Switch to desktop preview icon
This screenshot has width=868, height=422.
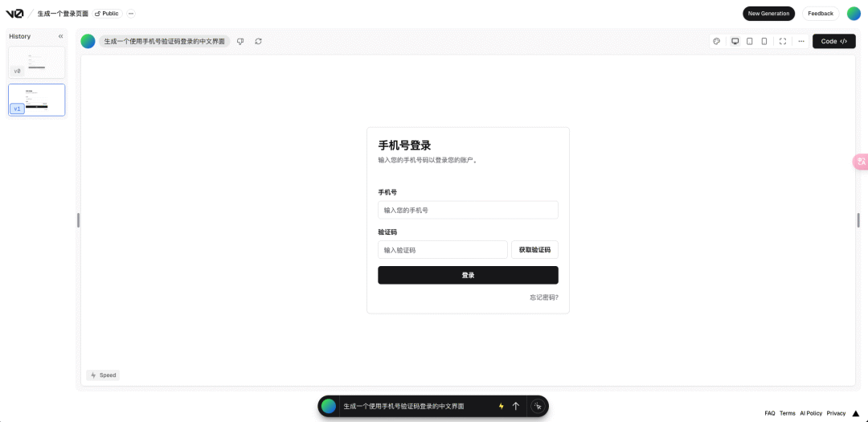click(735, 42)
